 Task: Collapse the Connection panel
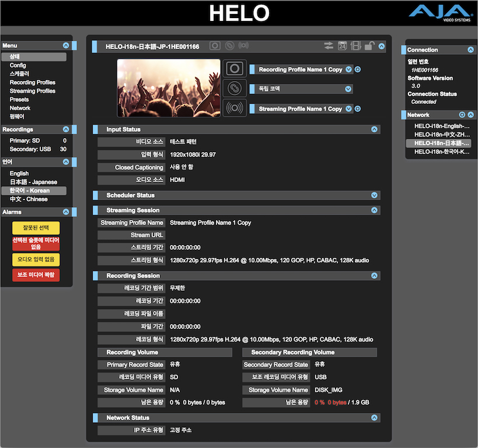(x=470, y=50)
